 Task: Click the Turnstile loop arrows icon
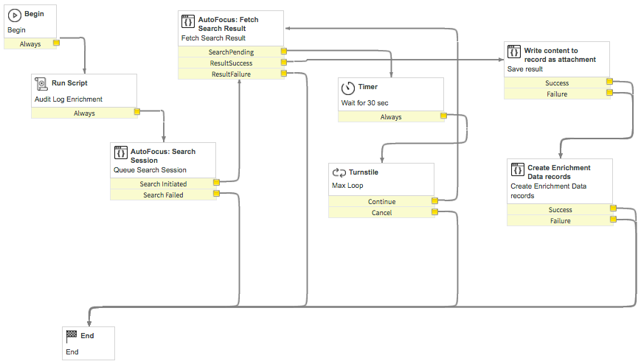point(339,172)
